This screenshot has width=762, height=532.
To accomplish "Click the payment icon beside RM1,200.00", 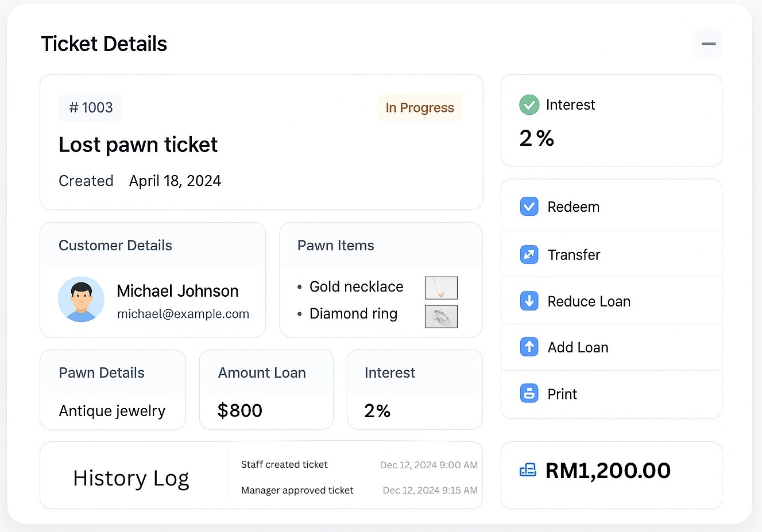I will (528, 471).
